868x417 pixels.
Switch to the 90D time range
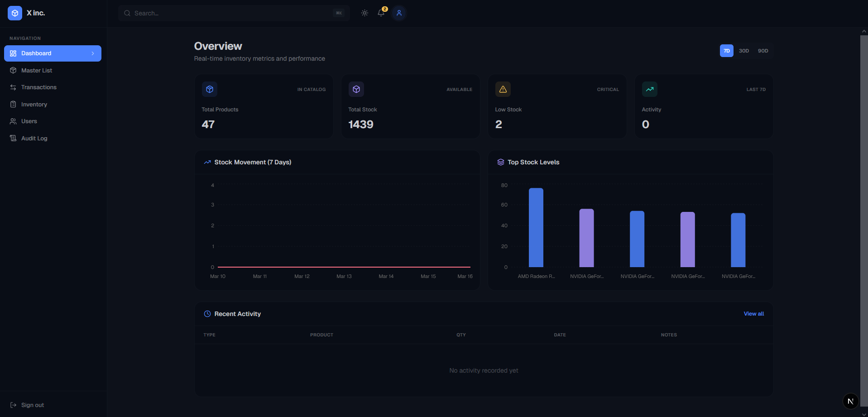(x=763, y=51)
